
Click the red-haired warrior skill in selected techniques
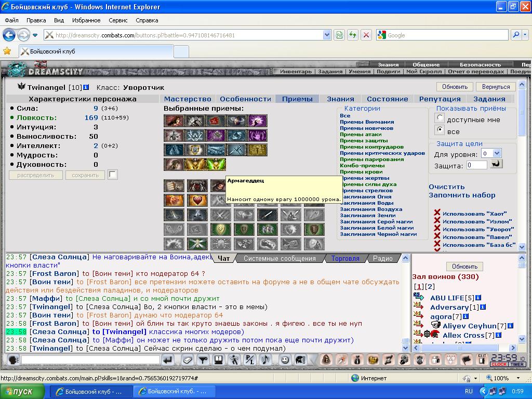tap(174, 121)
